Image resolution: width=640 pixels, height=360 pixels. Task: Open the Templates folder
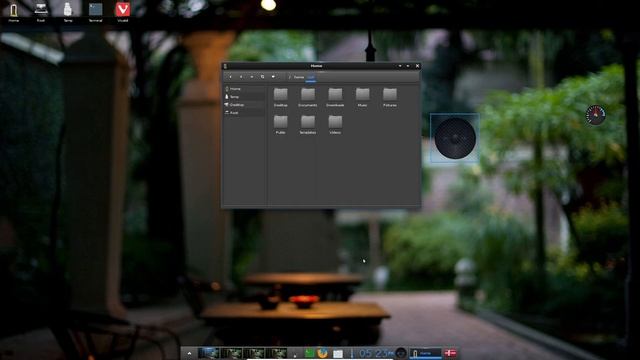(x=308, y=124)
